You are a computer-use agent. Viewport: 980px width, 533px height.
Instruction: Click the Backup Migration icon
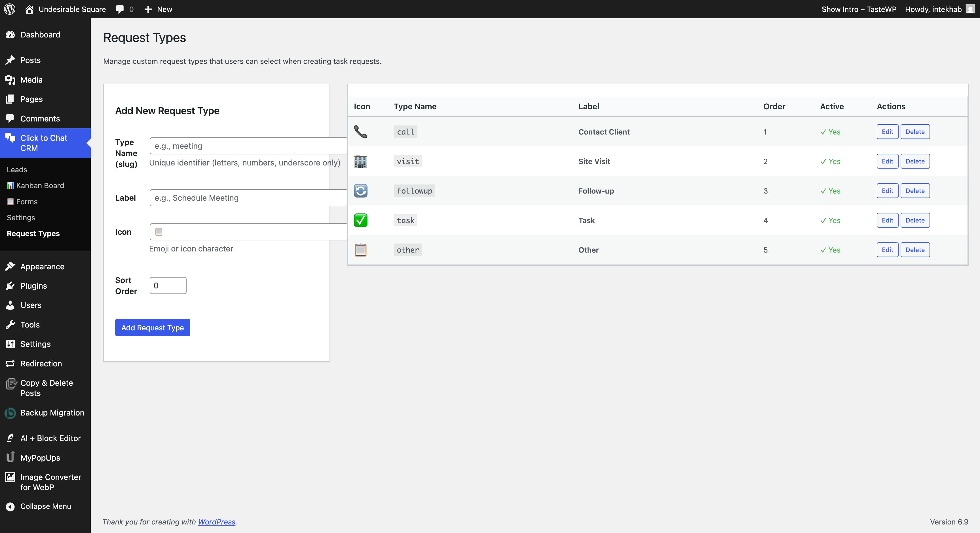[10, 413]
